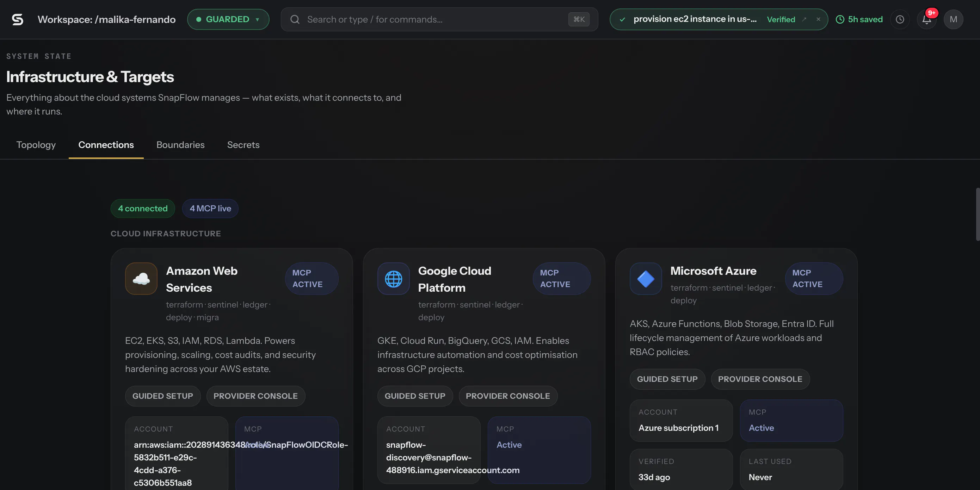Open the GUARDED mode dropdown
Image resolution: width=980 pixels, height=490 pixels.
coord(228,19)
